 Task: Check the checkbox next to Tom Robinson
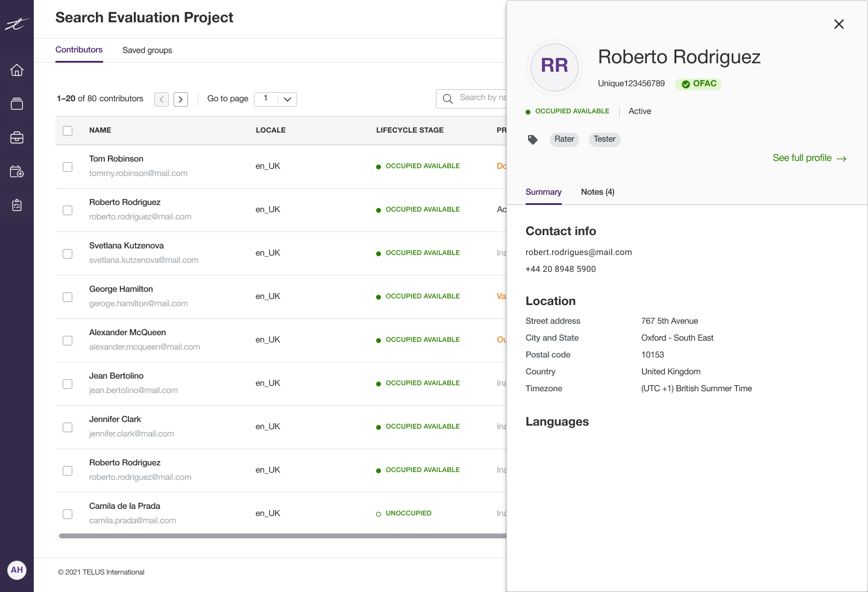(x=68, y=167)
